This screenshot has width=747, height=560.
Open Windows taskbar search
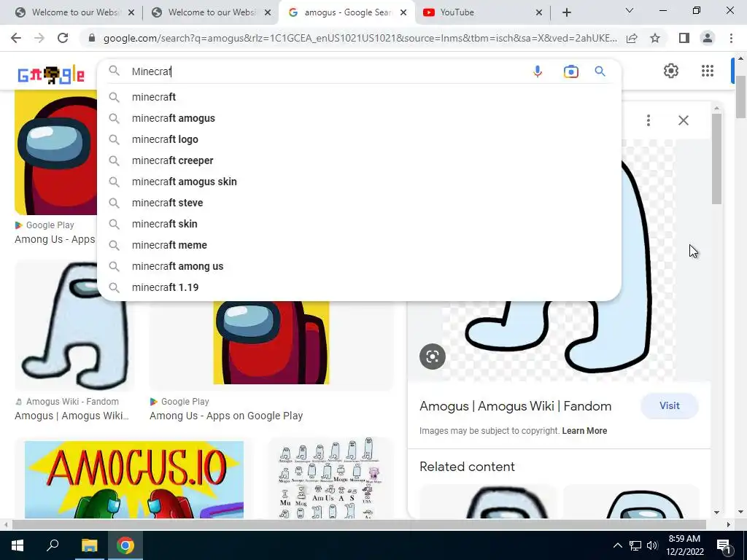click(53, 545)
